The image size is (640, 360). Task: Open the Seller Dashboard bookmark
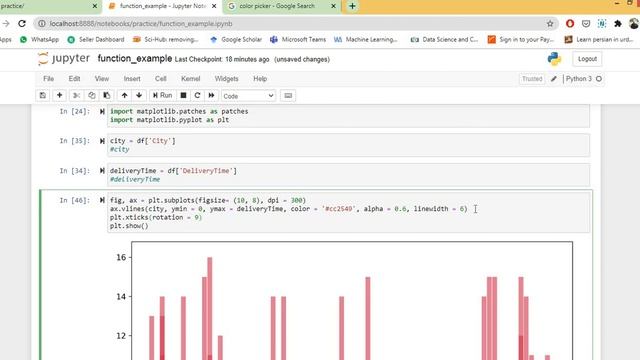click(x=96, y=40)
